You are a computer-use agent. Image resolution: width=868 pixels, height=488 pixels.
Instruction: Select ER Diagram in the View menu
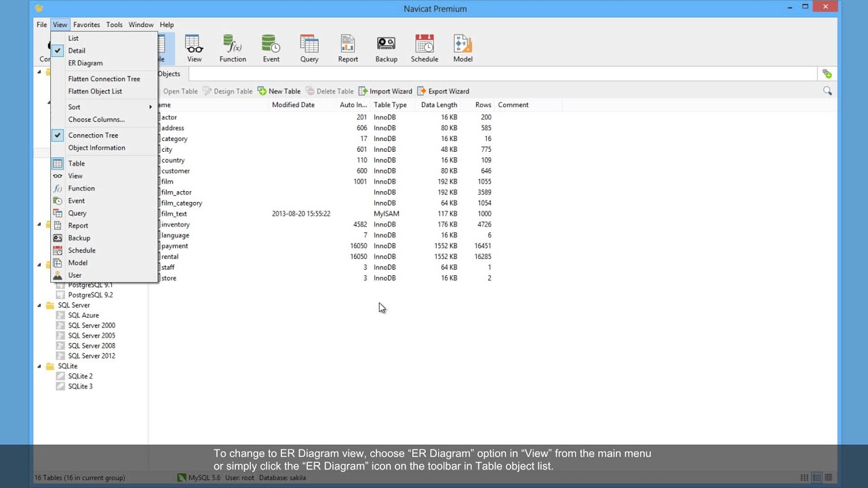coord(104,63)
